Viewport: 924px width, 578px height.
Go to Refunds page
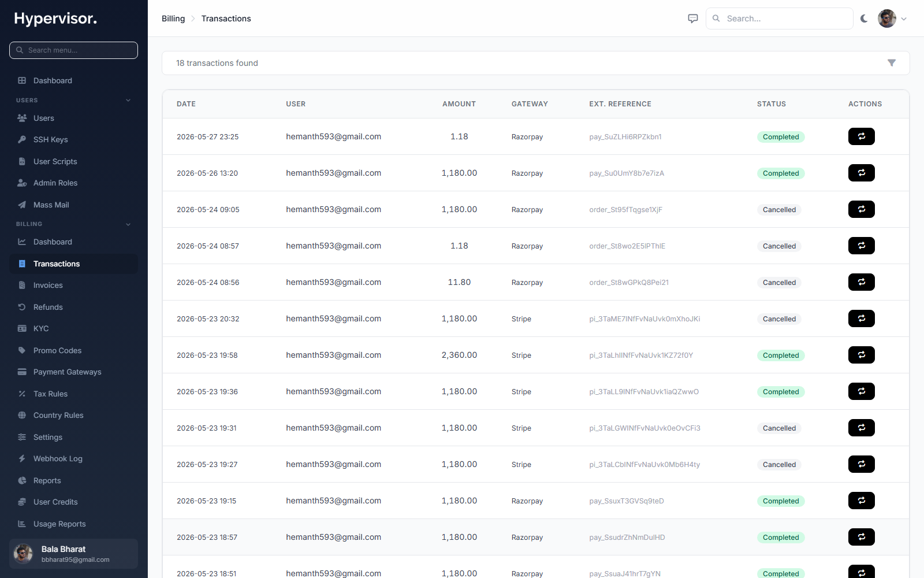[x=73, y=307]
